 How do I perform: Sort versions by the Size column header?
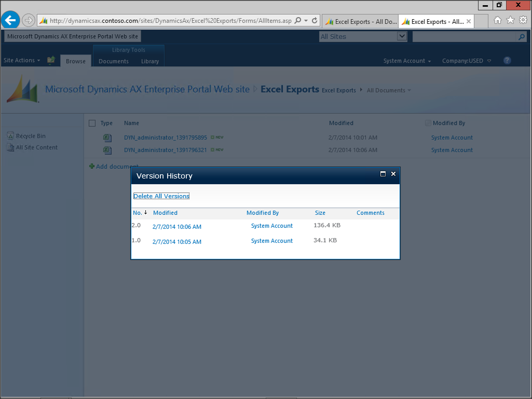[x=320, y=213]
